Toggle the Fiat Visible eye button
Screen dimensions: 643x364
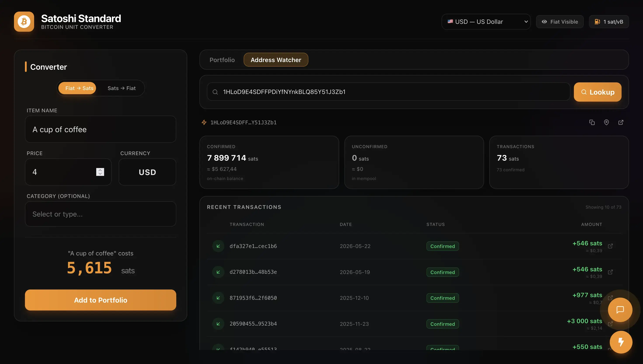tap(560, 22)
